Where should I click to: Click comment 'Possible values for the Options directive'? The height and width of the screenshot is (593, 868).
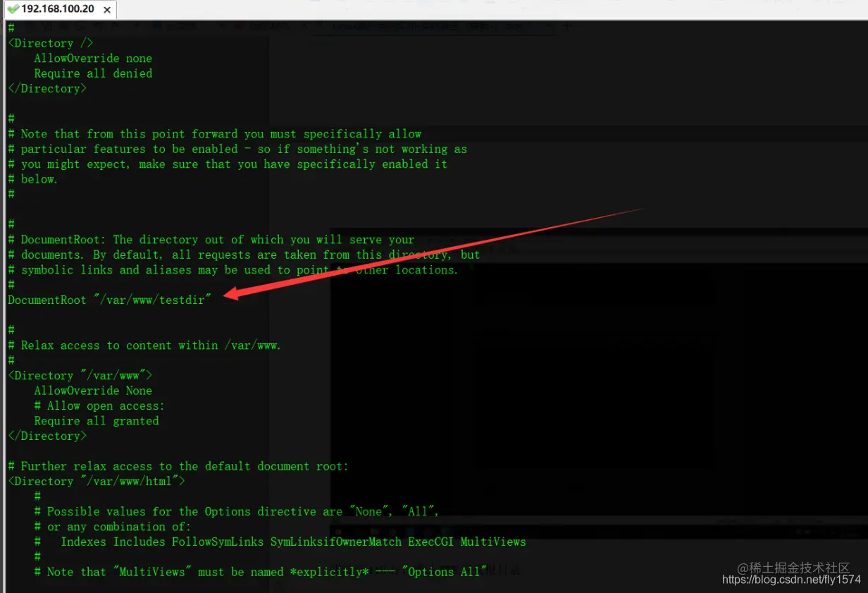(237, 511)
